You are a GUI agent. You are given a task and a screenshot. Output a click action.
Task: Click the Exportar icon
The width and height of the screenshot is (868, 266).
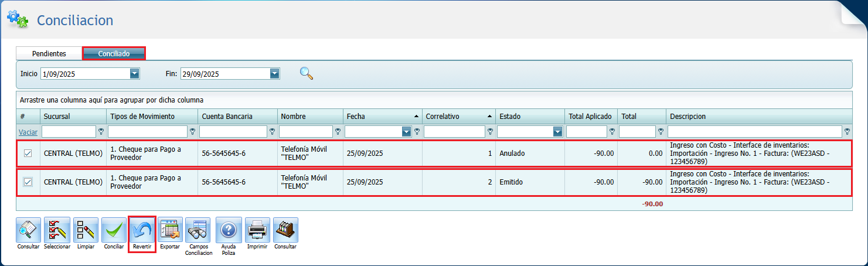coord(170,230)
